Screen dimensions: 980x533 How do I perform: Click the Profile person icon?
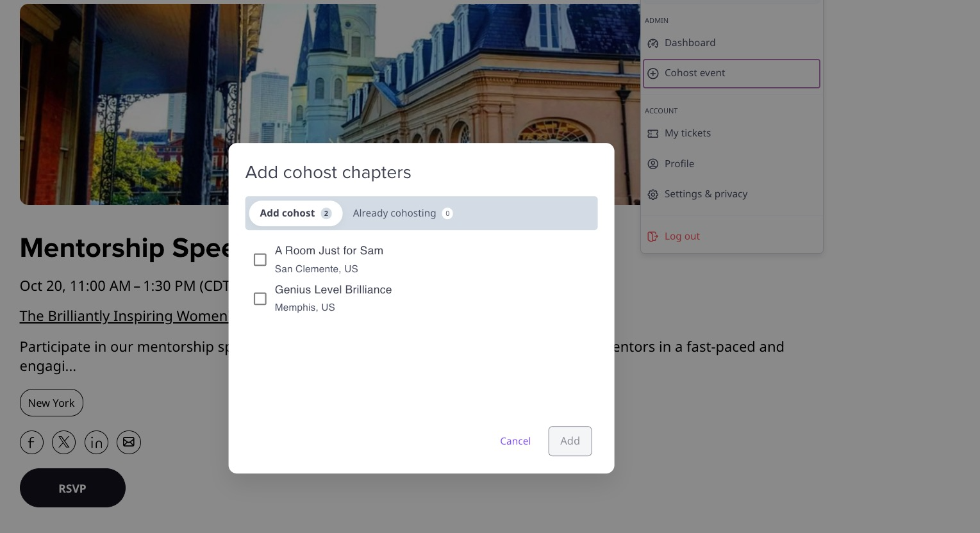tap(652, 164)
